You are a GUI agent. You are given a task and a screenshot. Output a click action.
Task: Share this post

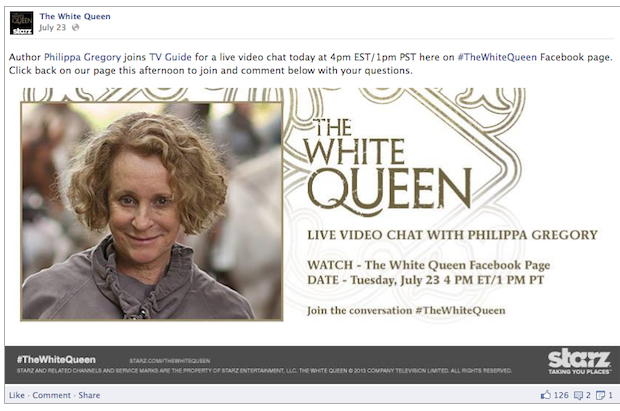click(89, 395)
